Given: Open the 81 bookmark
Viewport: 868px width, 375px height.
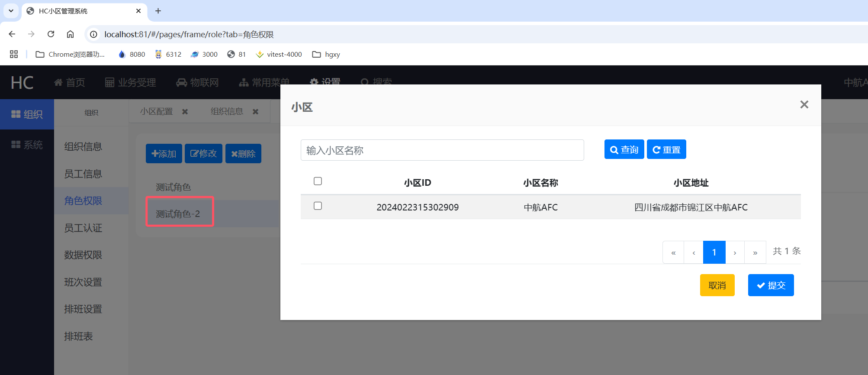Looking at the screenshot, I should click(x=237, y=54).
